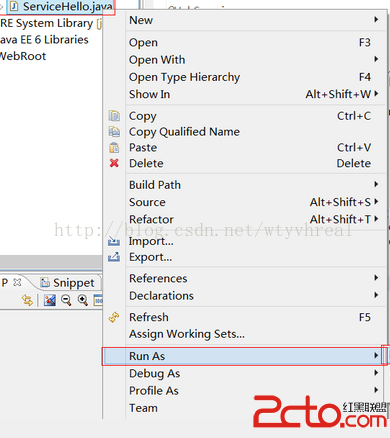
Task: Expand the Refactor submenu arrow
Action: (376, 219)
